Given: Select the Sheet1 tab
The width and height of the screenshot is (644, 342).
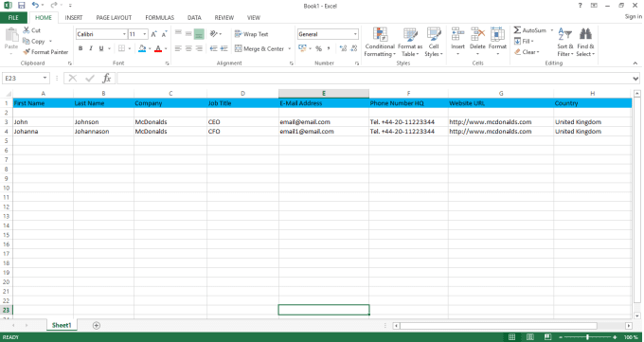Looking at the screenshot, I should click(62, 325).
